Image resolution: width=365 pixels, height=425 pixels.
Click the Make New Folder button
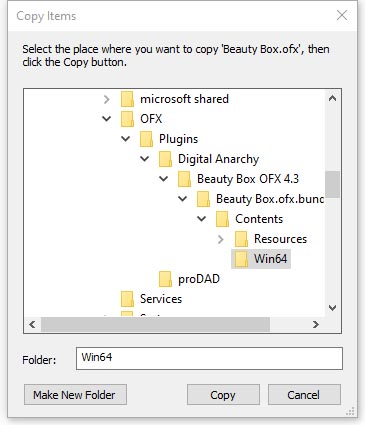pyautogui.click(x=75, y=395)
